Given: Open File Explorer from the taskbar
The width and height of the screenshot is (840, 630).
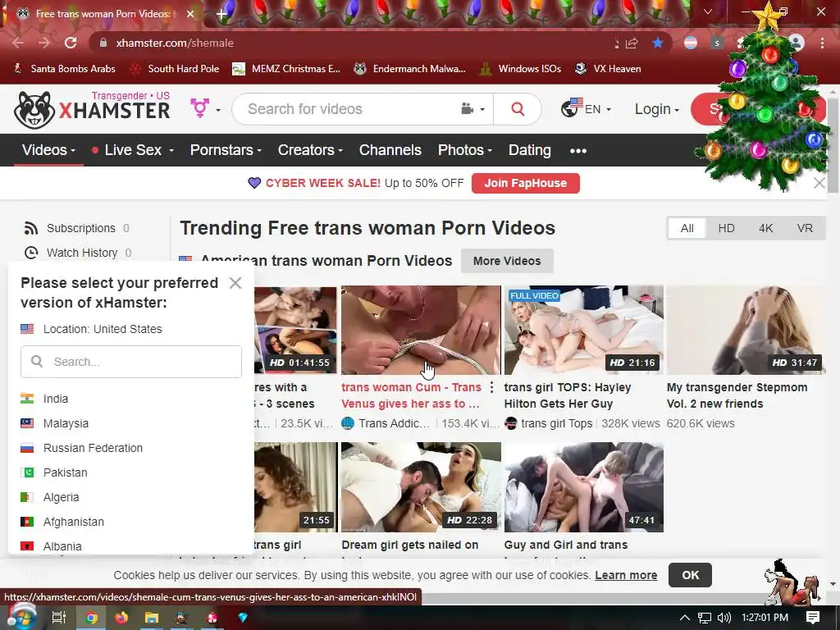Looking at the screenshot, I should pos(152,618).
